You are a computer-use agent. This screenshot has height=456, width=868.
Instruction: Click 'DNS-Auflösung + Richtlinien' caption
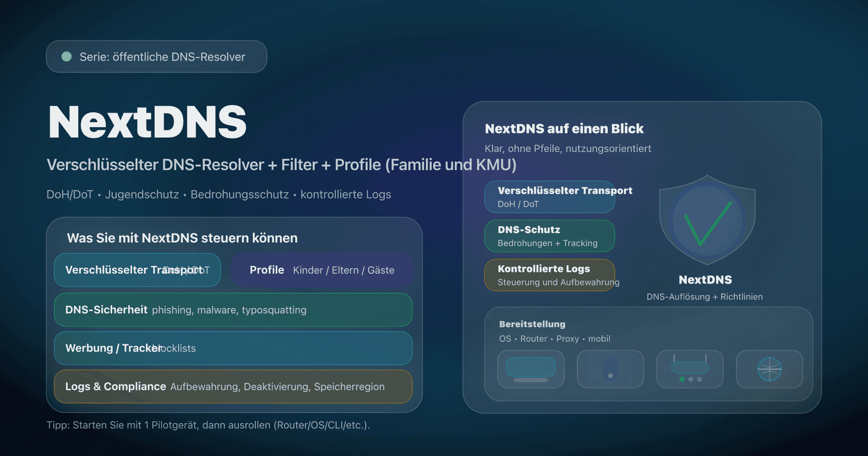click(704, 297)
